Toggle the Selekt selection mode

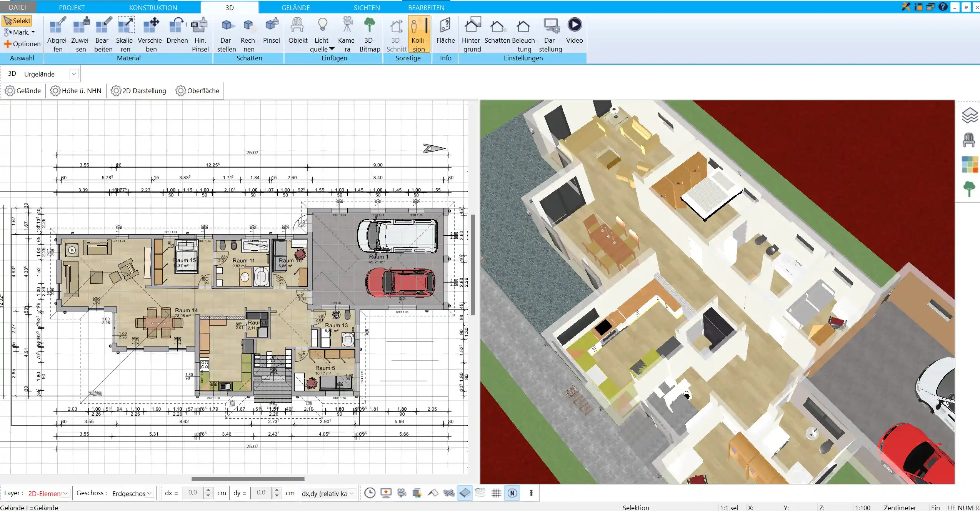17,21
